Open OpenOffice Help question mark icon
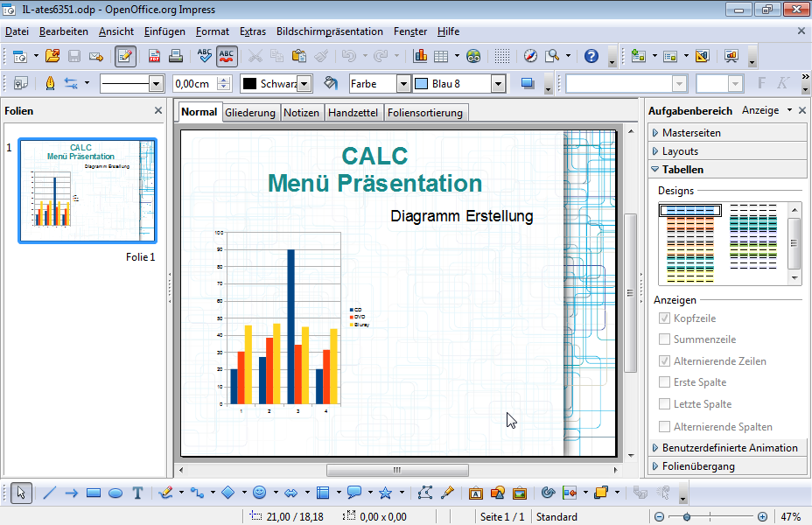The width and height of the screenshot is (812, 525). click(x=591, y=56)
